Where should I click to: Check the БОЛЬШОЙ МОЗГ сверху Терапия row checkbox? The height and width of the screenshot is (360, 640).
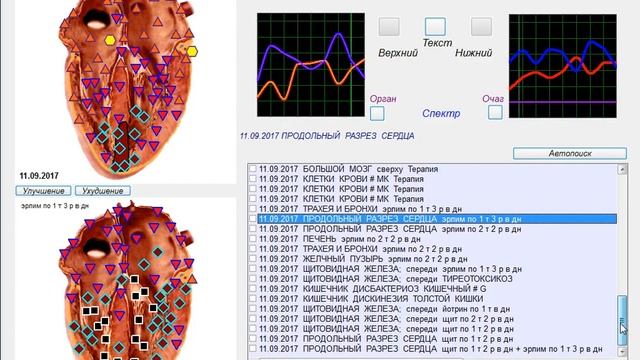click(253, 169)
